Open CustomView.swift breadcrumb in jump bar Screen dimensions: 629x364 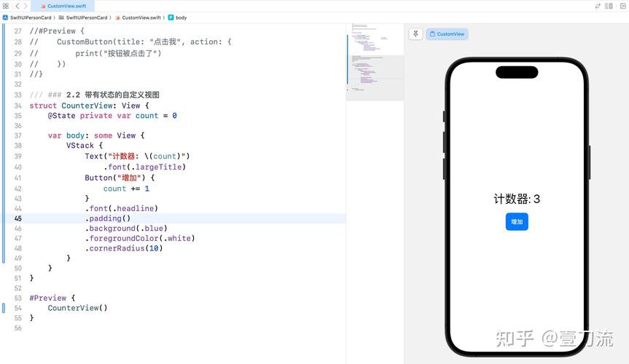click(x=138, y=17)
